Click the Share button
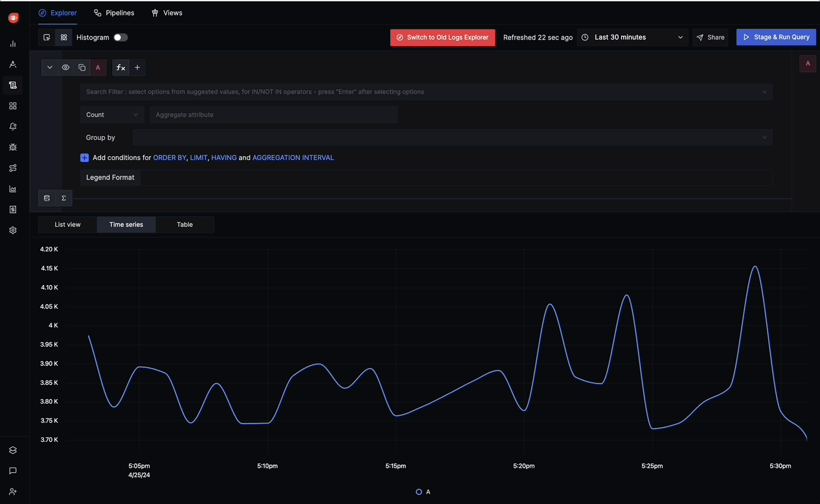The height and width of the screenshot is (504, 820). click(x=710, y=38)
